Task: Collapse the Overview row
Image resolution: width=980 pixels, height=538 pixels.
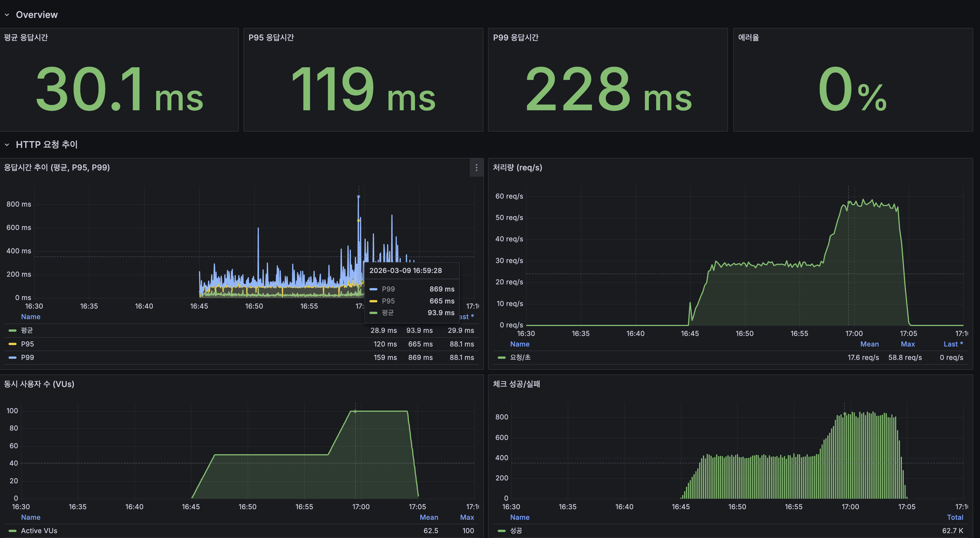Action: click(36, 15)
